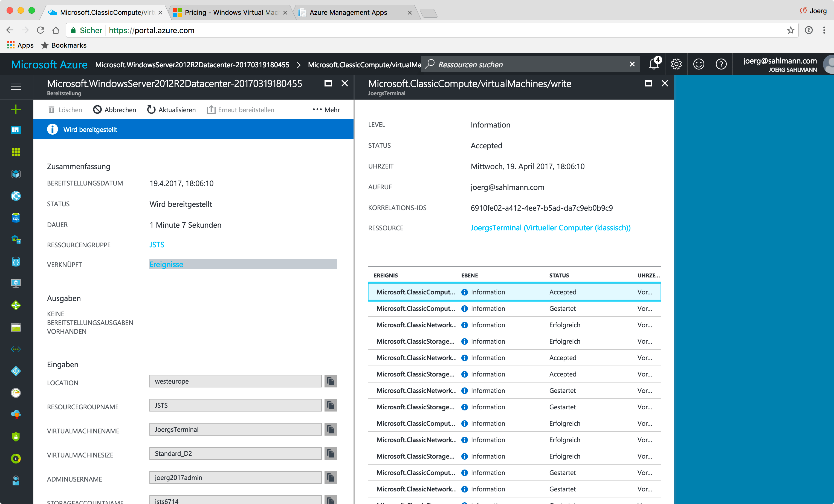
Task: Open Security Center shield icon
Action: click(x=16, y=437)
